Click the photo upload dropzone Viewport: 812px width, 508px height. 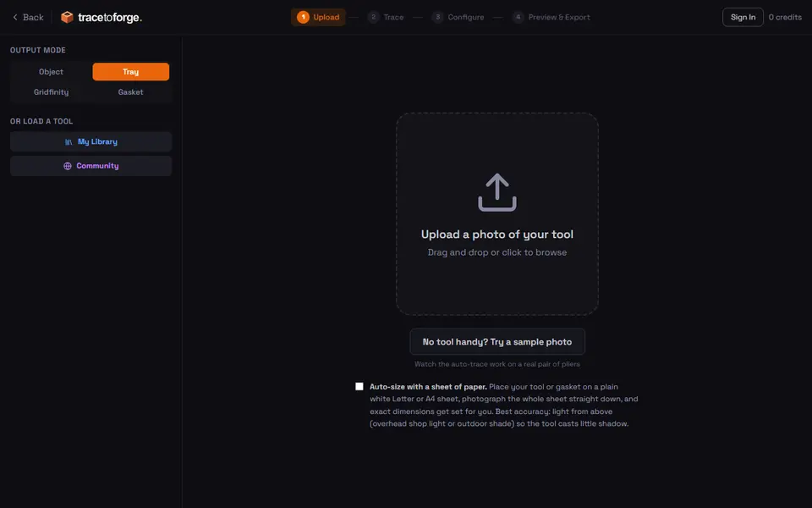(x=497, y=213)
